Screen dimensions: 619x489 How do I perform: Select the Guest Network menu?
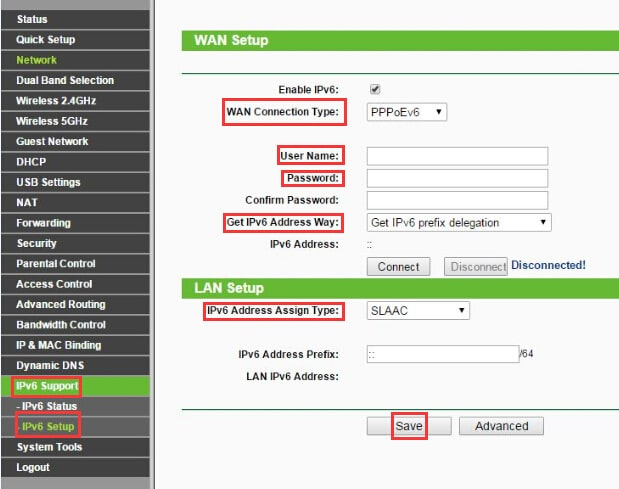[52, 142]
